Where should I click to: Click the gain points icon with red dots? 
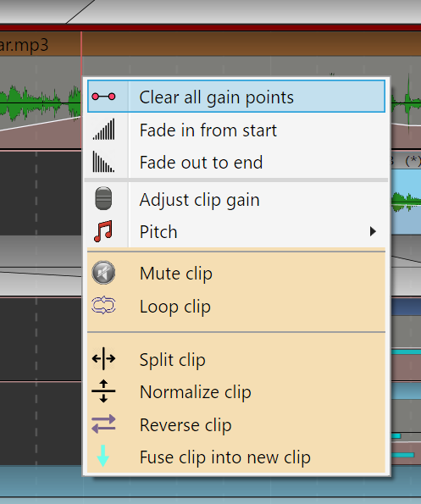[x=103, y=97]
